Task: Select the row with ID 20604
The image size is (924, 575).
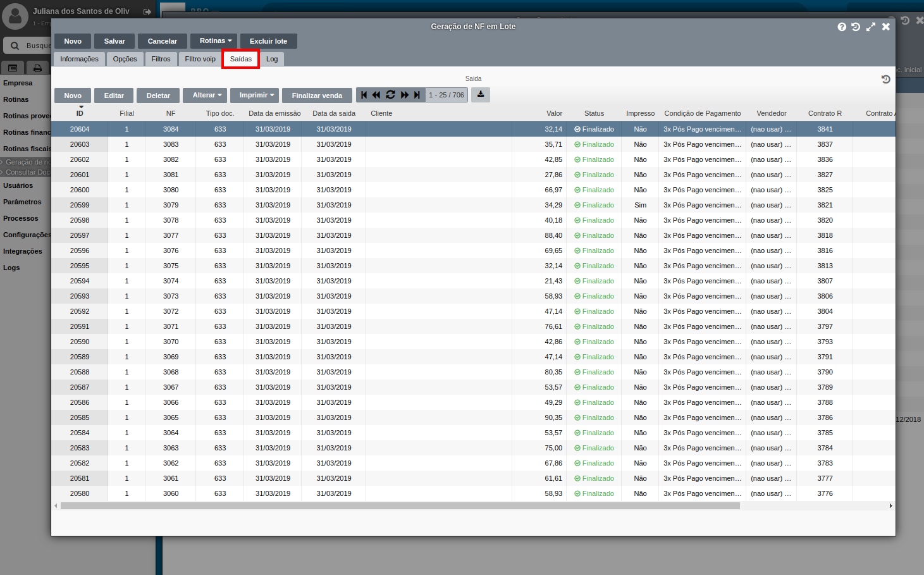Action: click(x=473, y=129)
